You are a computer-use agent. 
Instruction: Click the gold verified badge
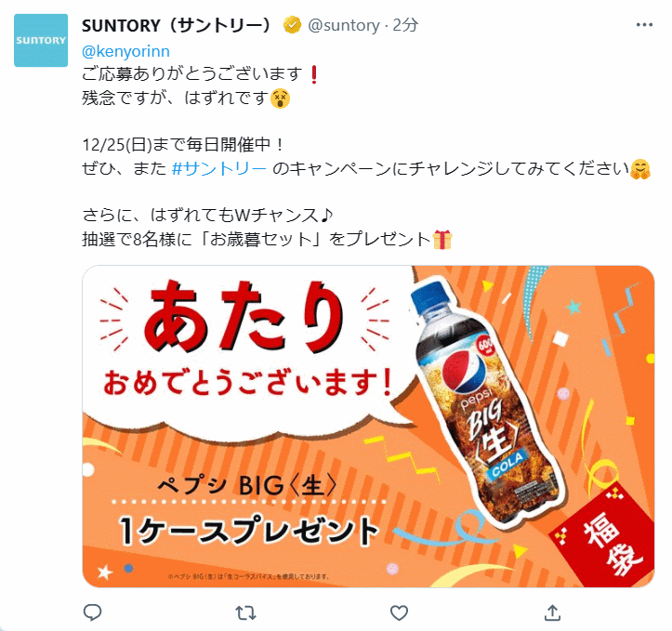coord(292,25)
